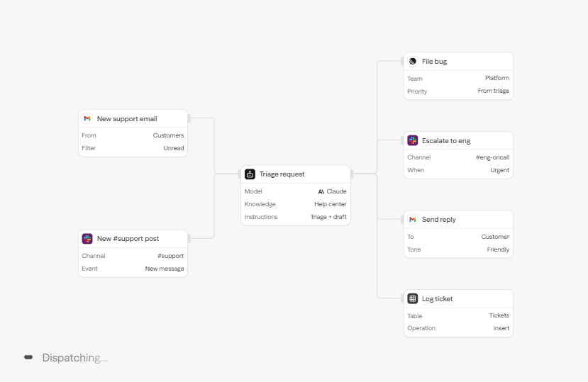This screenshot has height=382, width=588.
Task: Click output handle of New support email node
Action: coord(189,118)
